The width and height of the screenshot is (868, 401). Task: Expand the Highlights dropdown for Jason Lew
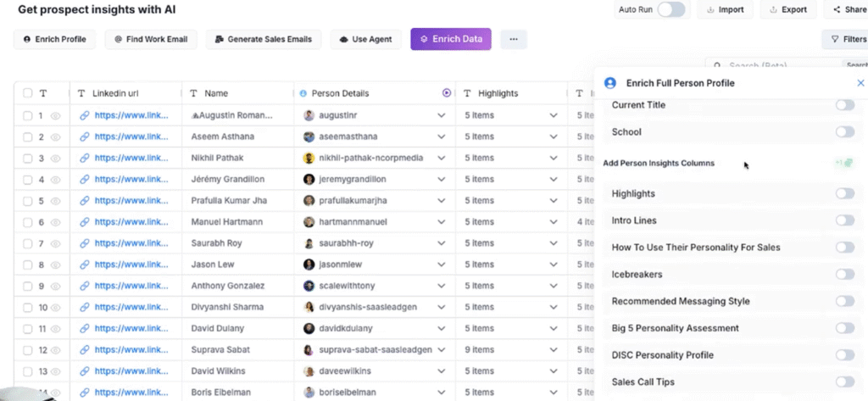(554, 265)
